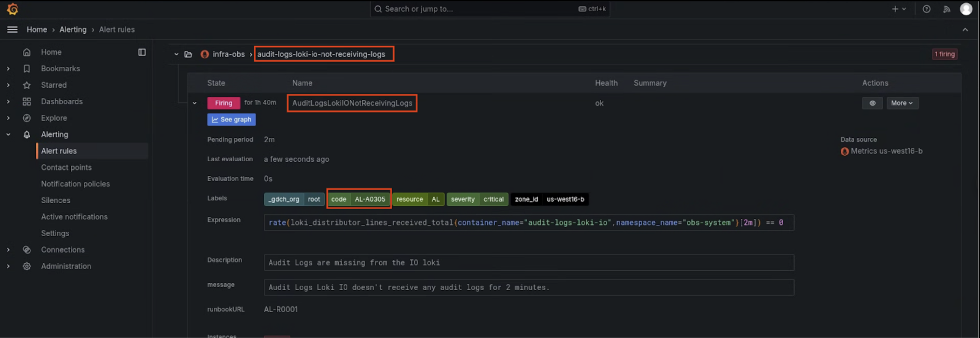980x338 pixels.
Task: Open the create menu with plus dropdown
Action: (898, 9)
